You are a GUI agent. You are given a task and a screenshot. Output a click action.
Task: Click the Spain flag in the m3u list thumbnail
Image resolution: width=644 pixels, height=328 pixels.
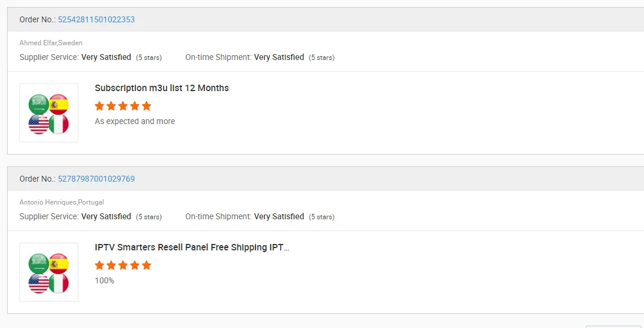coord(59,104)
